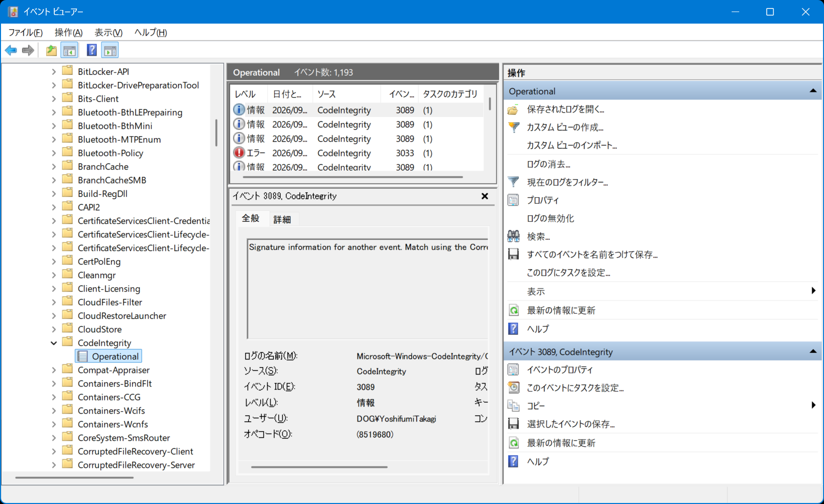The height and width of the screenshot is (504, 824).
Task: Expand the CAPI2 tree node
Action: tap(54, 207)
